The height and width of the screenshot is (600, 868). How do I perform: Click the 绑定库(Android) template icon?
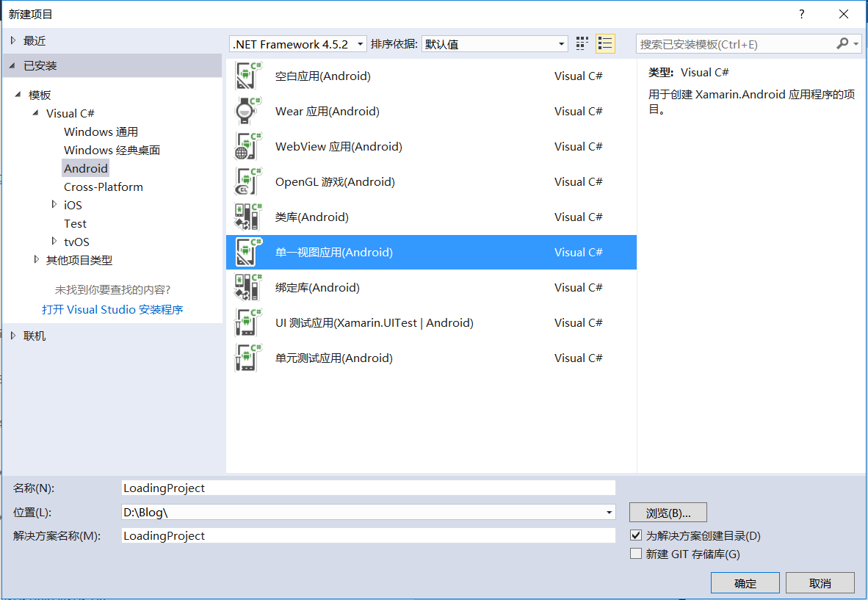[x=248, y=288]
